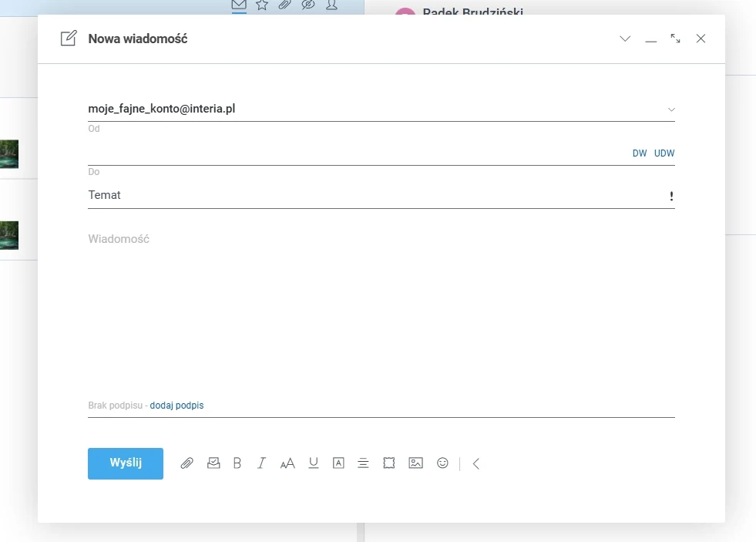The height and width of the screenshot is (542, 756).
Task: Select the person filter icon in the background
Action: tap(331, 5)
